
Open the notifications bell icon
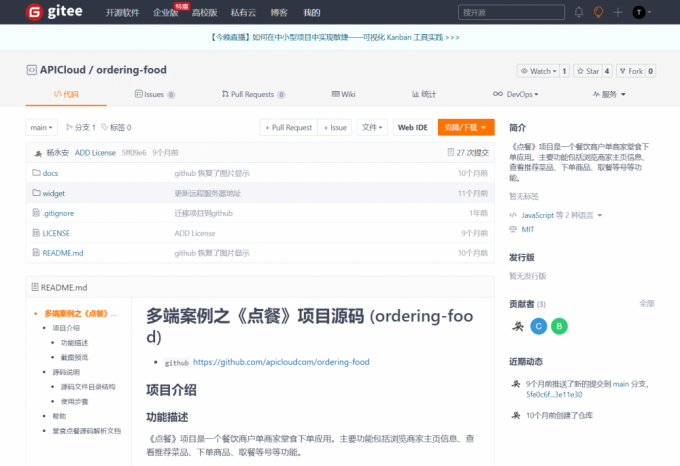pyautogui.click(x=579, y=12)
